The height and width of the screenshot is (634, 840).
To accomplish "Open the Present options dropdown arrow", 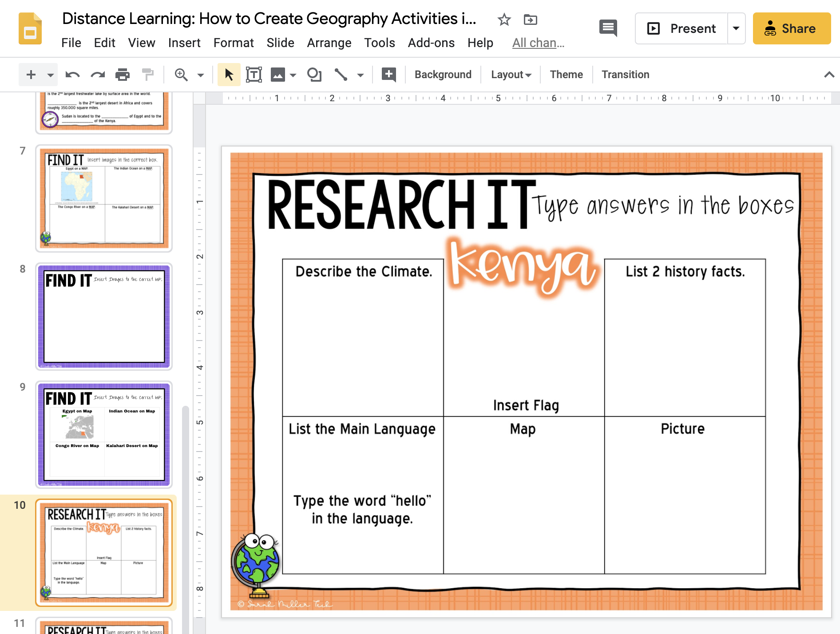I will pos(736,28).
